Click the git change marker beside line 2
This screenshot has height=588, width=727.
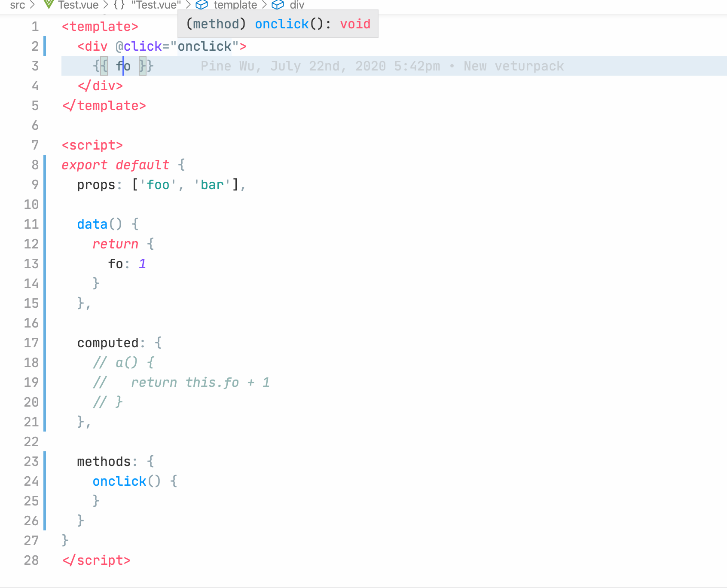click(45, 46)
